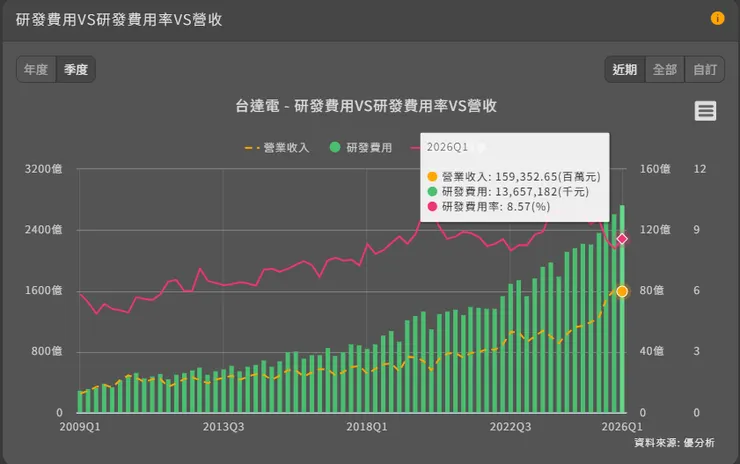Select the 季度 quarterly tab
The height and width of the screenshot is (464, 740).
76,69
